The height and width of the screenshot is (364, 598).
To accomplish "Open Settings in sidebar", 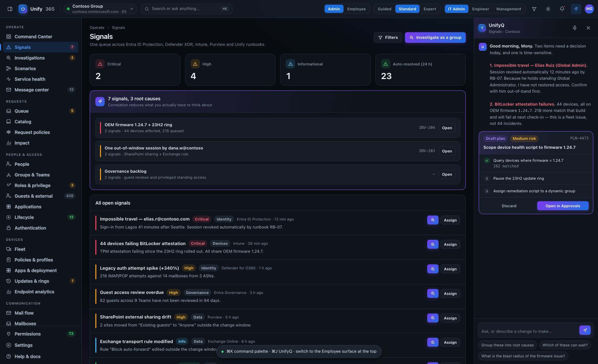I will coord(41,345).
